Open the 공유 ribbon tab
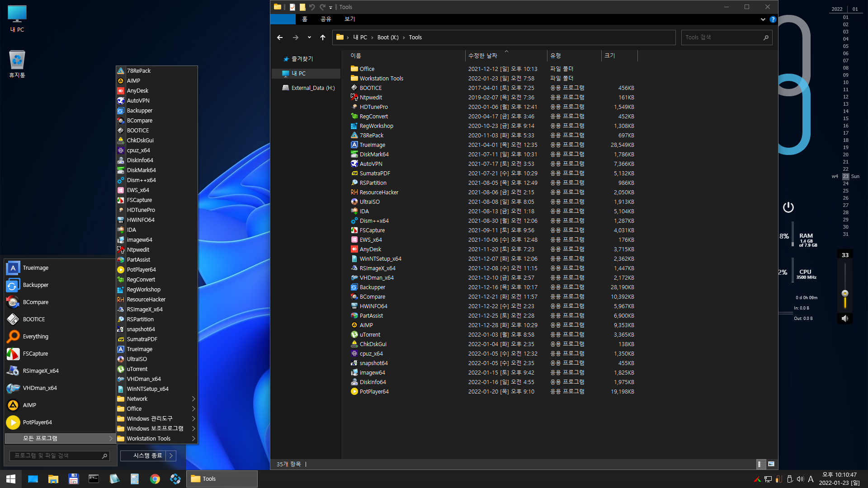Viewport: 868px width, 488px height. click(326, 19)
